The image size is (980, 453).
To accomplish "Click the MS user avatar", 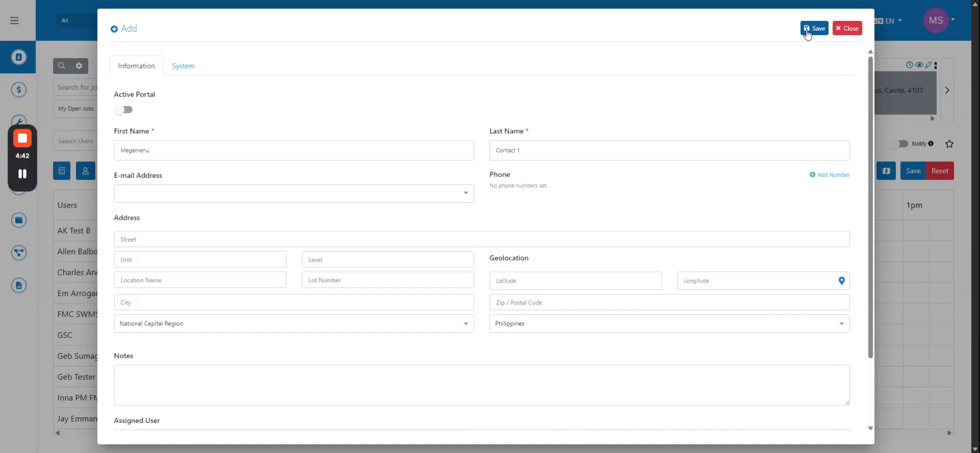I will (x=936, y=20).
